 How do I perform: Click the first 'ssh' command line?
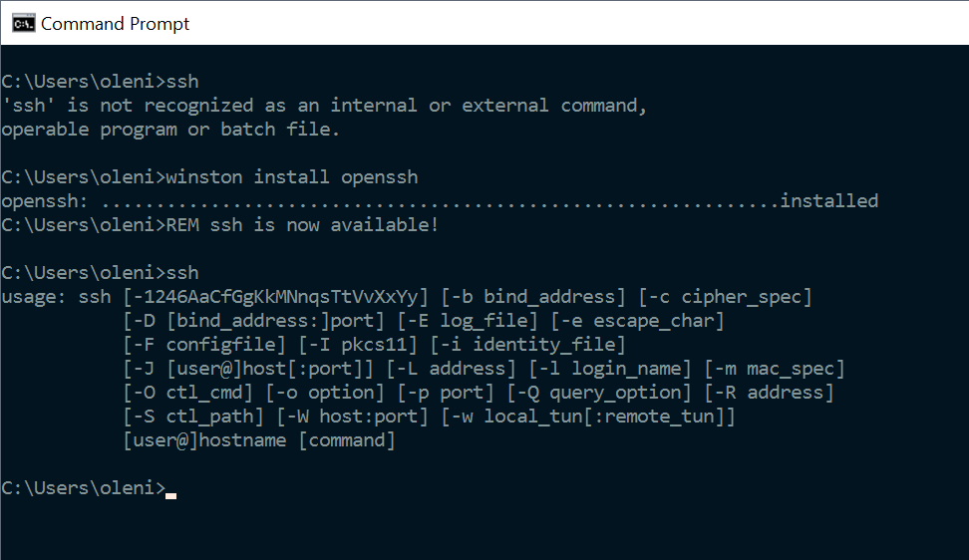(100, 82)
